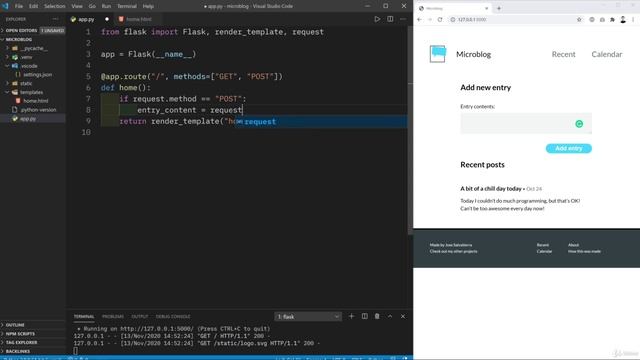
Task: Open the Recent link in the Microblog header
Action: coord(563,54)
